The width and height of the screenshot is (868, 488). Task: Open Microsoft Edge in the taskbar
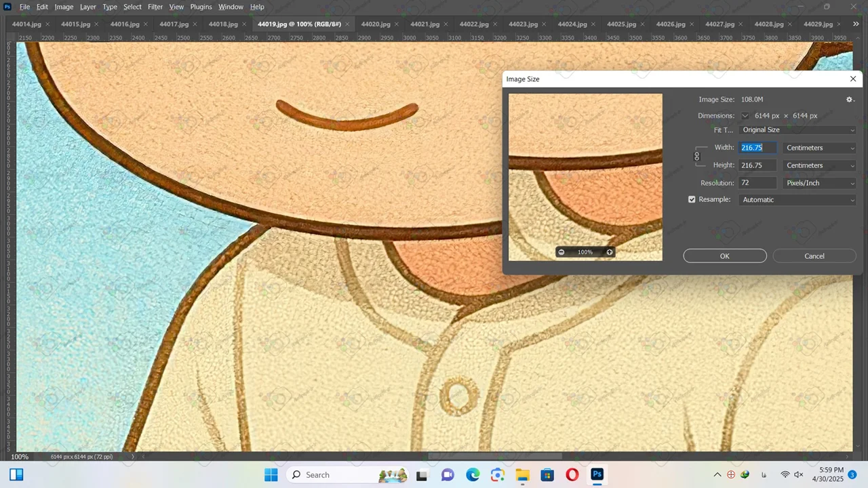pos(473,474)
